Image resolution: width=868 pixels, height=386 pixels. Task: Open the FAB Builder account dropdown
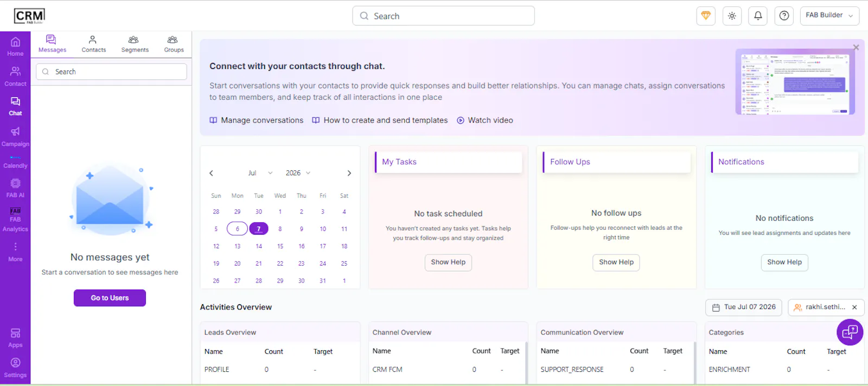pyautogui.click(x=829, y=16)
